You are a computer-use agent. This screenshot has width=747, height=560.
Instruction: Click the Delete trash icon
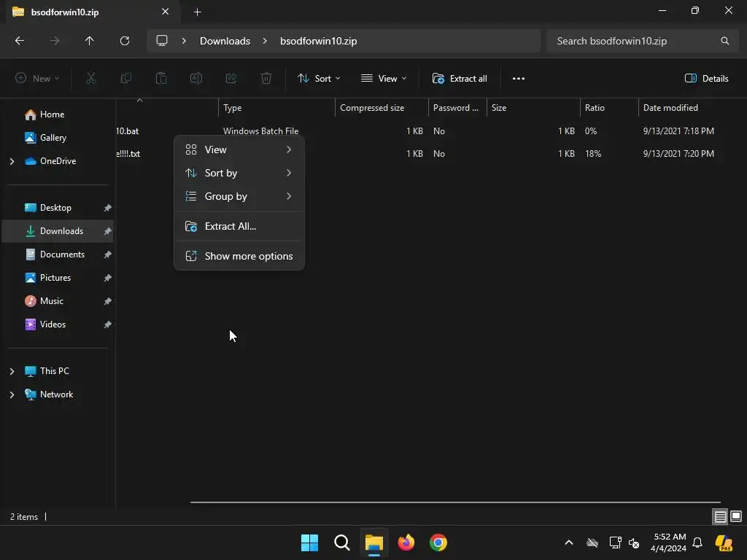pos(266,79)
